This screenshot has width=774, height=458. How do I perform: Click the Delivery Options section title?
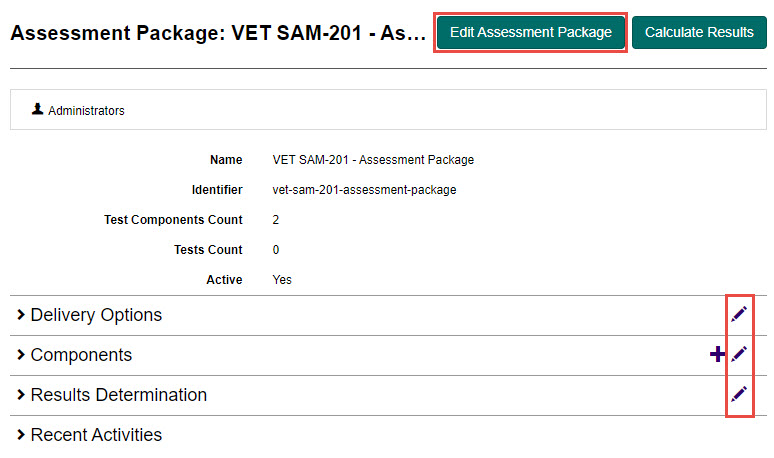point(96,315)
